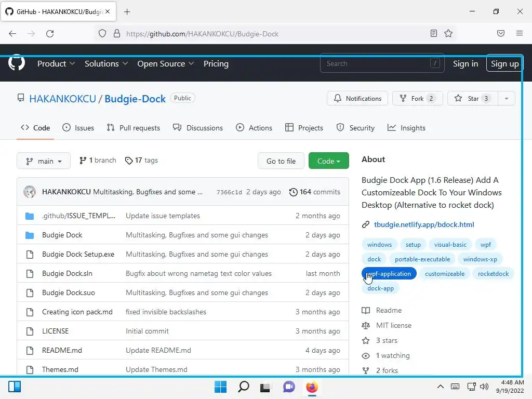Open Budgie Dock Setup.exe file
Screen dimensions: 532x399
pyautogui.click(x=78, y=254)
